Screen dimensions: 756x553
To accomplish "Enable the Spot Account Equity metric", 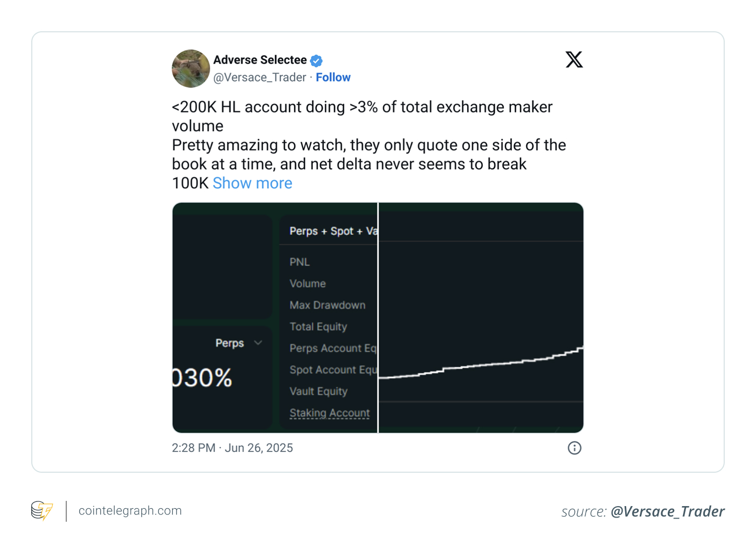I will click(x=334, y=370).
